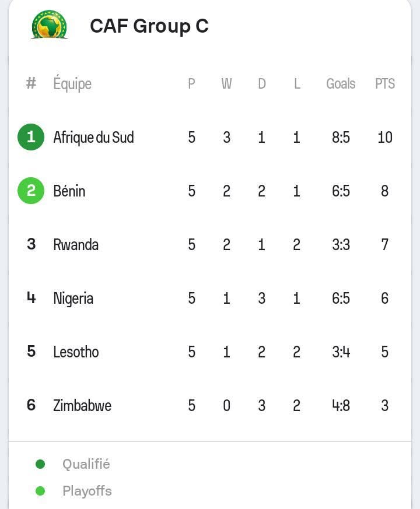Click the light green Playoffs legend dot
The height and width of the screenshot is (509, 420).
click(x=40, y=491)
